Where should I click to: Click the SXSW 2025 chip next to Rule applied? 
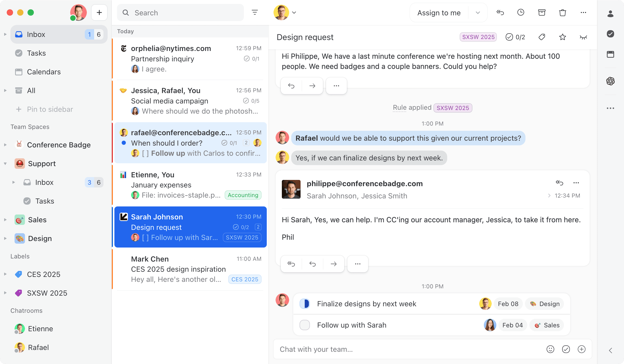(x=453, y=108)
